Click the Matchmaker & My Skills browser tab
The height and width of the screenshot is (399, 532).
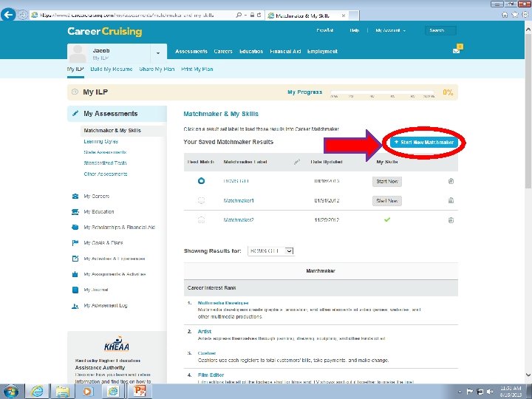pyautogui.click(x=307, y=16)
